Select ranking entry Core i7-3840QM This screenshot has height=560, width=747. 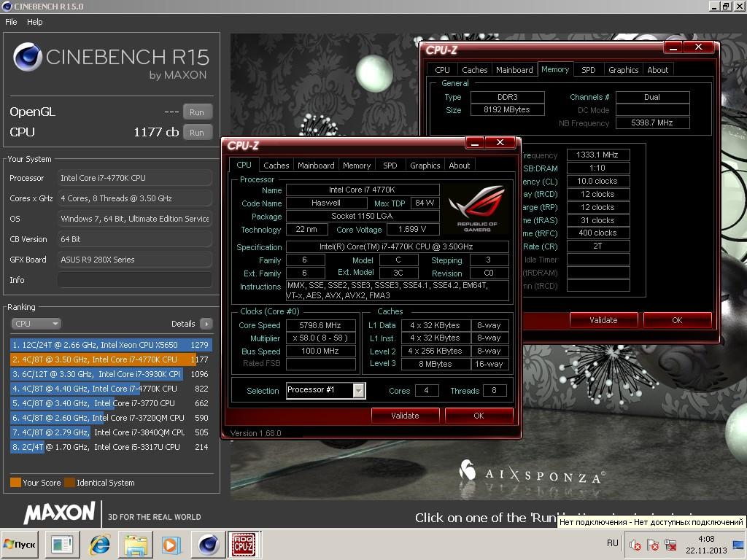[111, 432]
